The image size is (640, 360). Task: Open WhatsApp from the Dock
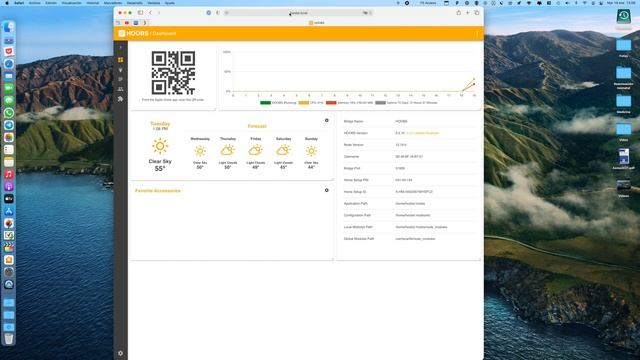coord(9,113)
